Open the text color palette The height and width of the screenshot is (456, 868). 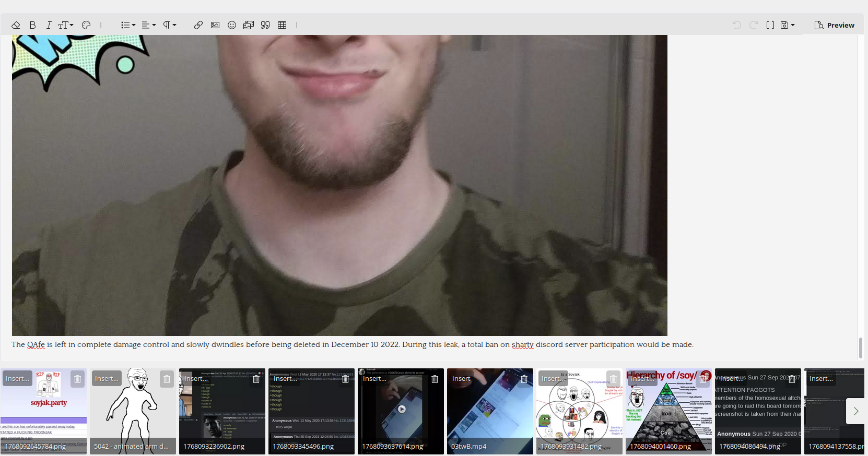[86, 25]
